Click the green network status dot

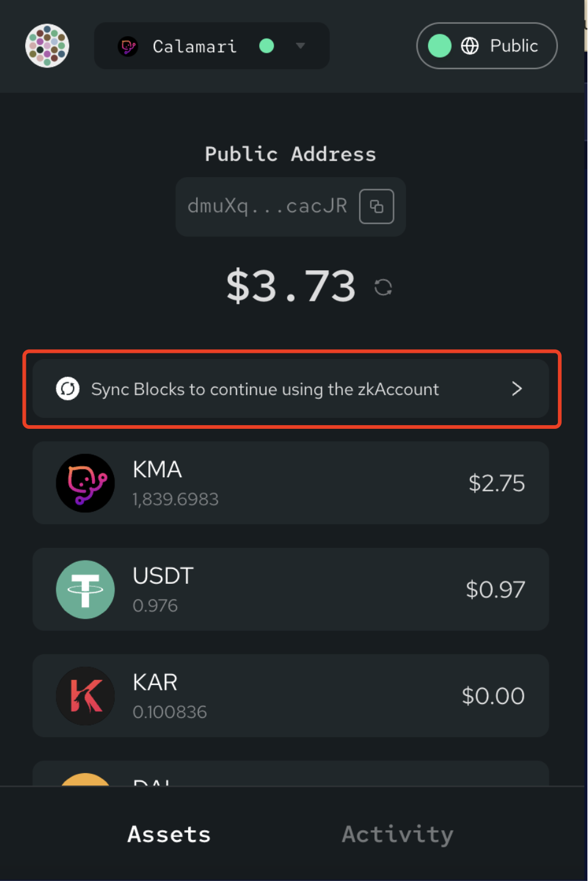click(x=266, y=46)
